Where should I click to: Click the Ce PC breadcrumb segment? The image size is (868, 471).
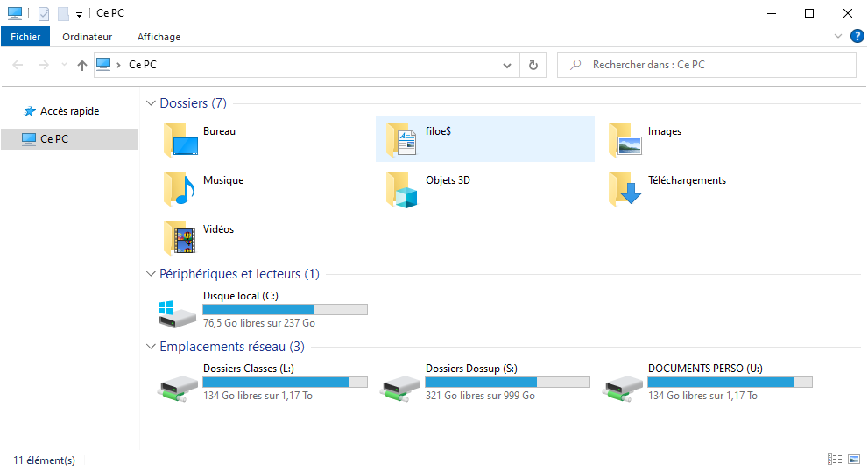point(143,65)
